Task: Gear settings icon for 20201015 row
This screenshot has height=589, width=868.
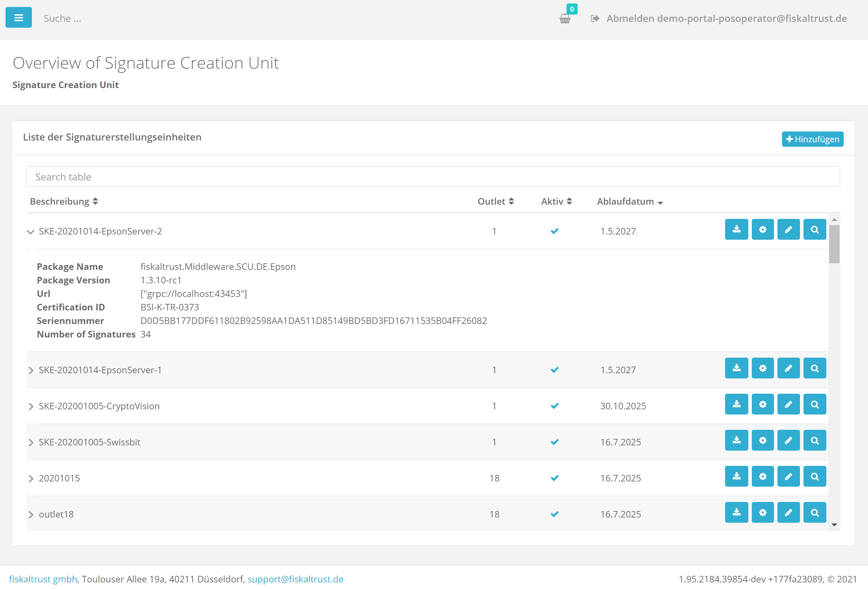Action: (762, 476)
